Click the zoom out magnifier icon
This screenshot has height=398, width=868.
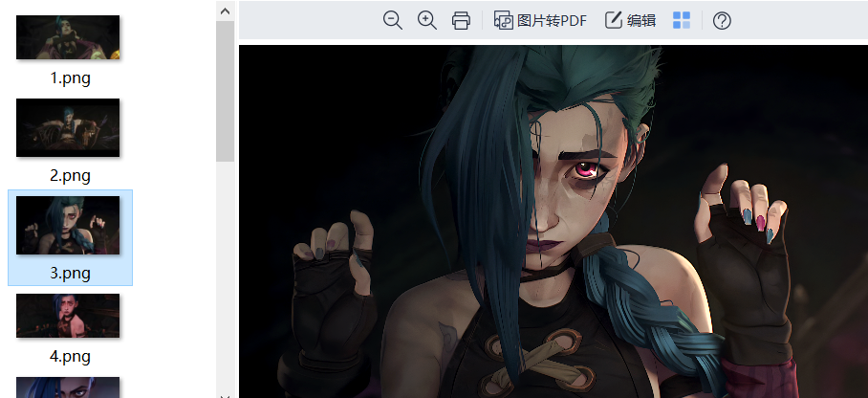(392, 20)
